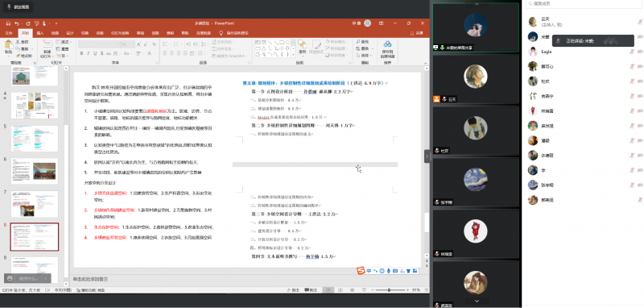Click the emoji face icon in the chat box
644x308 pixels.
point(10,278)
